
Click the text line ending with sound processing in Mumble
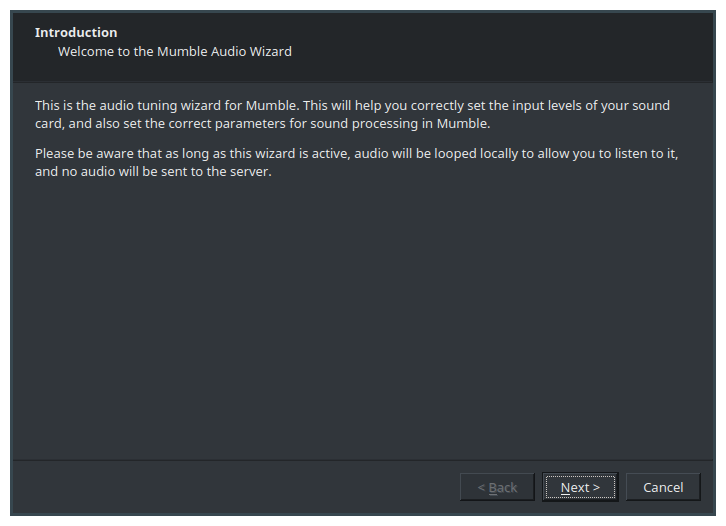263,124
